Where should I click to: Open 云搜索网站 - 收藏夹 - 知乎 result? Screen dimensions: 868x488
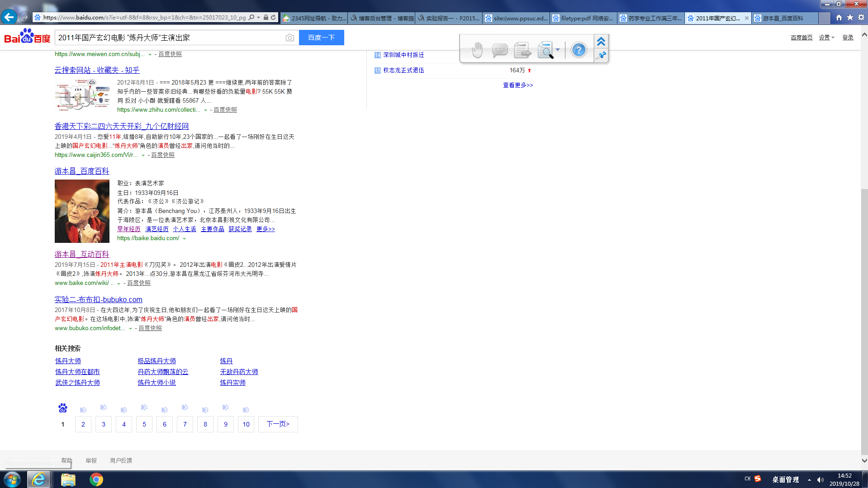coord(97,70)
